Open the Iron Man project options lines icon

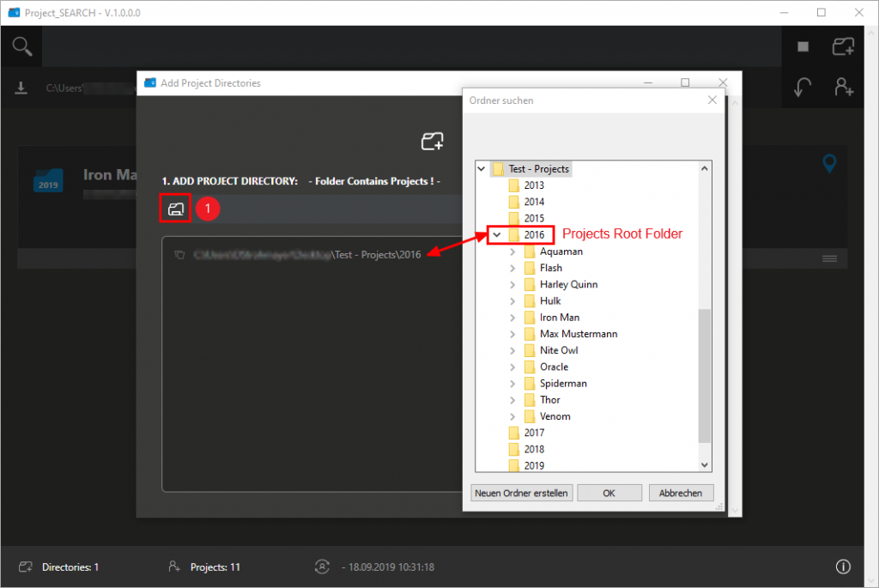pyautogui.click(x=829, y=258)
